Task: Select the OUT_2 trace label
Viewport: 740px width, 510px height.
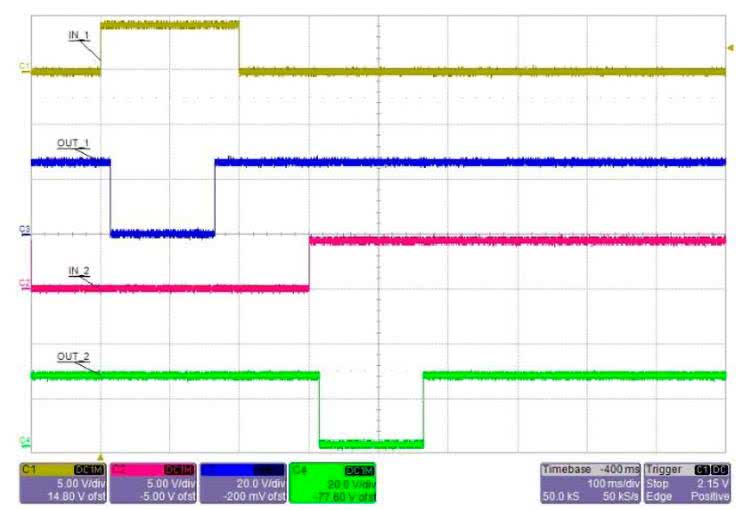Action: tap(73, 357)
